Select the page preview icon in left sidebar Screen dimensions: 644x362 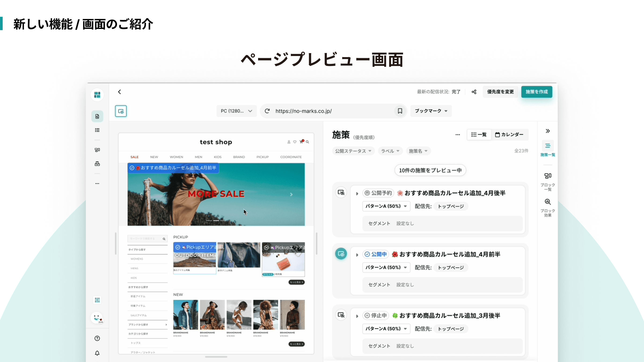coord(97,116)
